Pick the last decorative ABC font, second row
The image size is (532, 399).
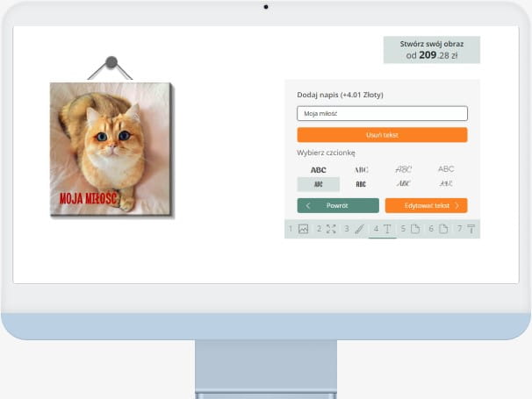click(446, 184)
